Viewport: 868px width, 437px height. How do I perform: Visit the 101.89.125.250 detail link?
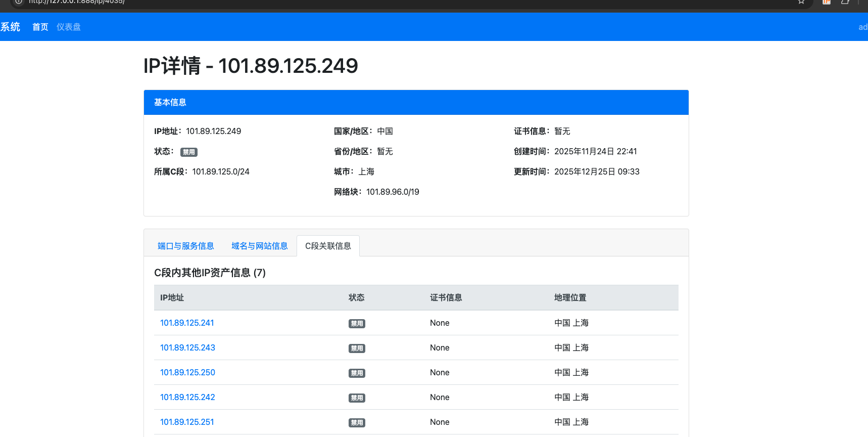click(x=187, y=373)
